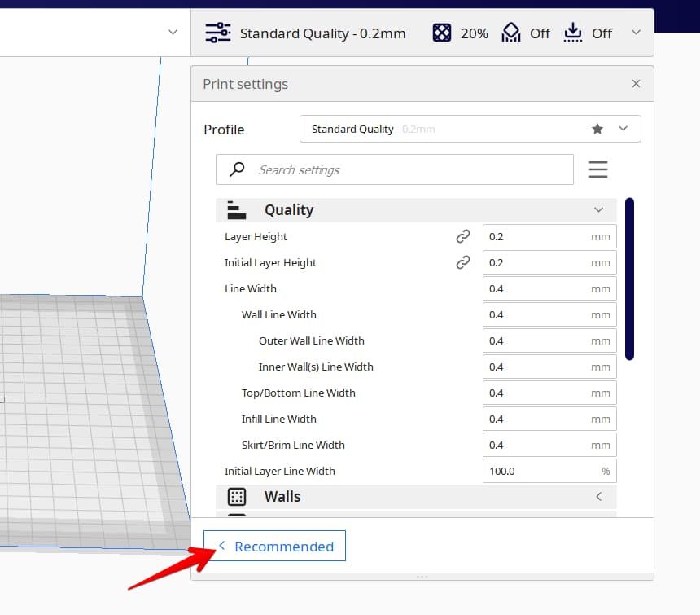Screen dimensions: 700x615
Task: Click the magnifier icon in search box
Action: pos(237,169)
